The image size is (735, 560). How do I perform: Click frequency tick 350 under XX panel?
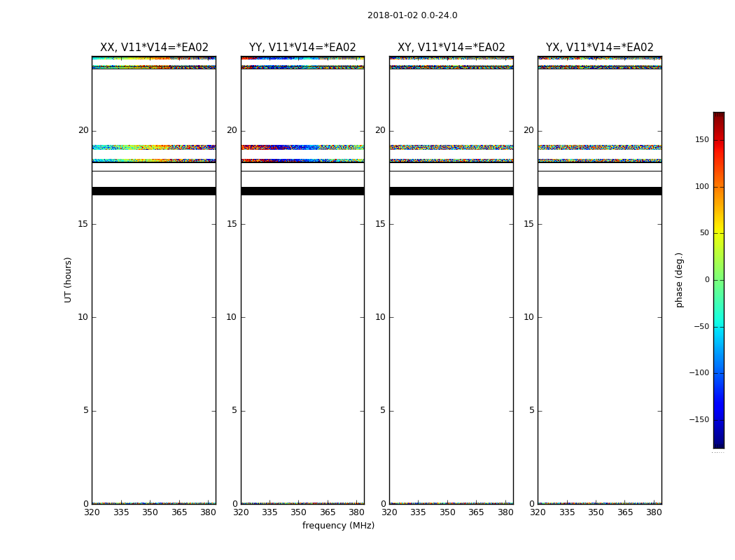point(150,512)
